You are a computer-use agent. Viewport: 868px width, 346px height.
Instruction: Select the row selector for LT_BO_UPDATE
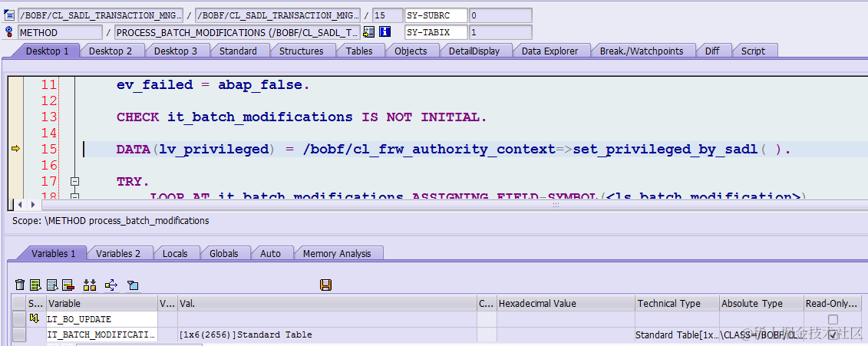[19, 319]
